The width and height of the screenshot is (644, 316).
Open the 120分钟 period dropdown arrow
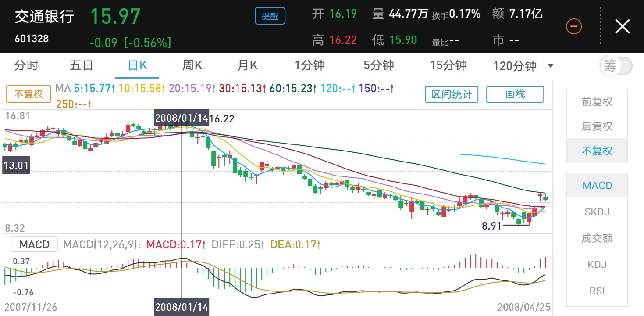pos(551,66)
